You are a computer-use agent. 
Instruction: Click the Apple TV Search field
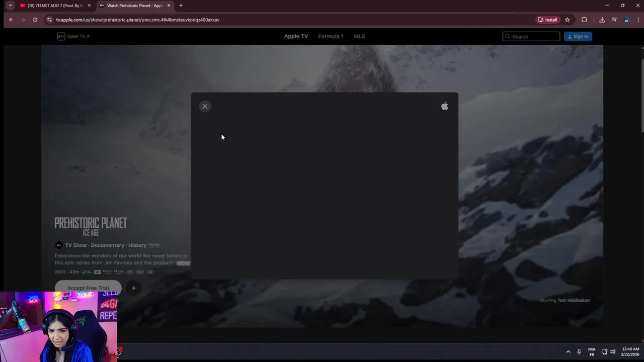pyautogui.click(x=531, y=36)
